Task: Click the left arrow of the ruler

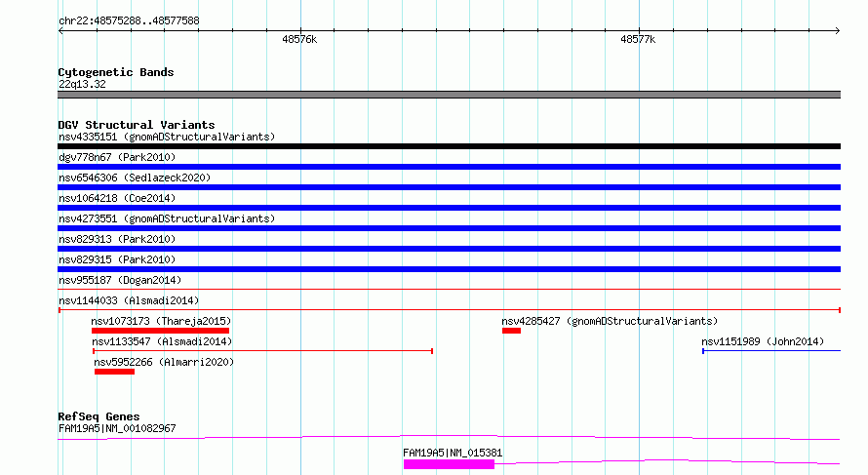Action: pos(60,30)
